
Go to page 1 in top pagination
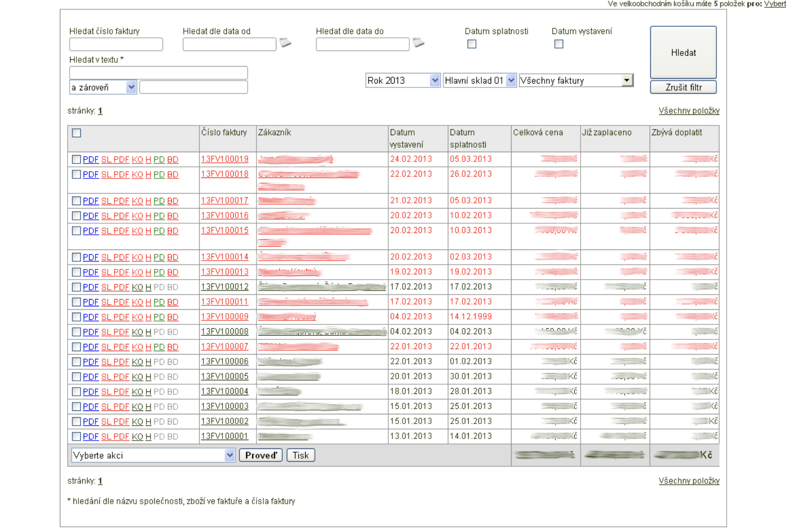coord(100,111)
